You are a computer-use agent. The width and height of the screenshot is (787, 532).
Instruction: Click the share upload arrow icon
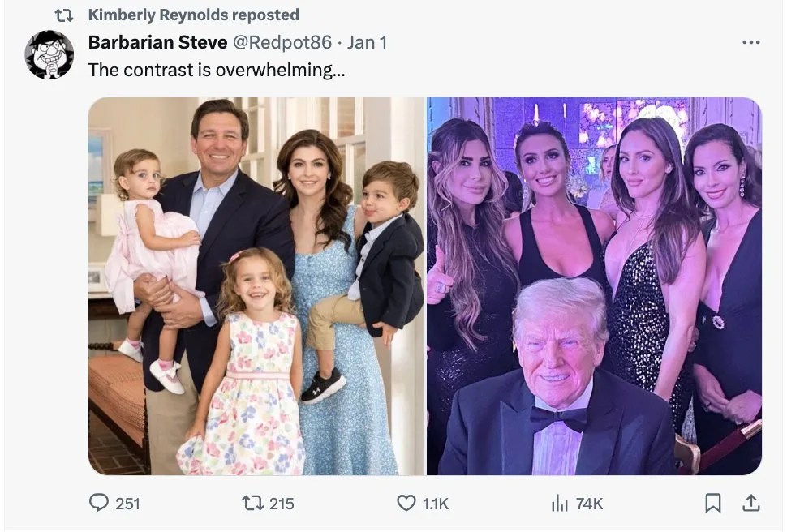pyautogui.click(x=748, y=504)
